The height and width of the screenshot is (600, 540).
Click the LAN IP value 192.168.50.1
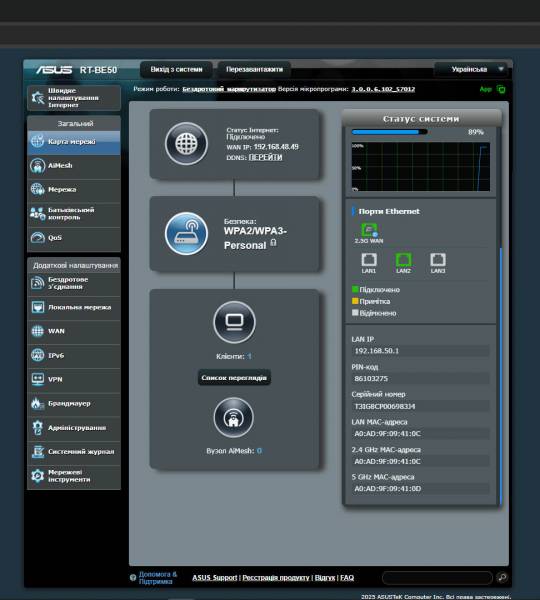coord(420,351)
